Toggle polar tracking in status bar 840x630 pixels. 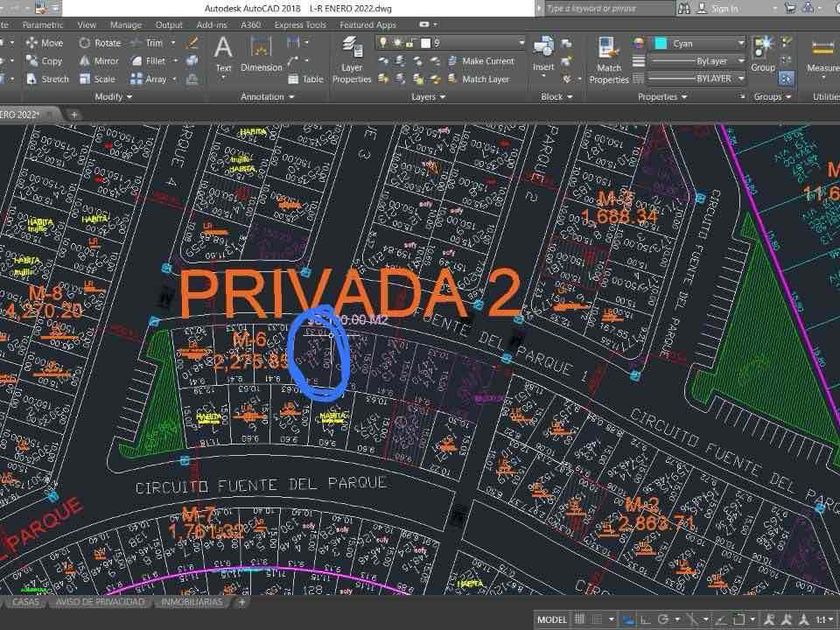[x=662, y=620]
